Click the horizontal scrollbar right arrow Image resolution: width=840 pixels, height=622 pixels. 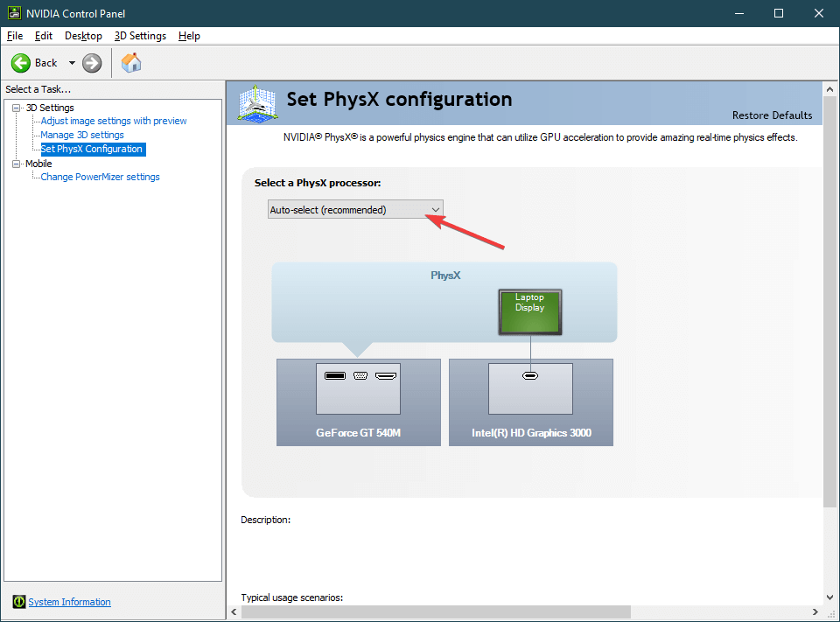pyautogui.click(x=815, y=612)
